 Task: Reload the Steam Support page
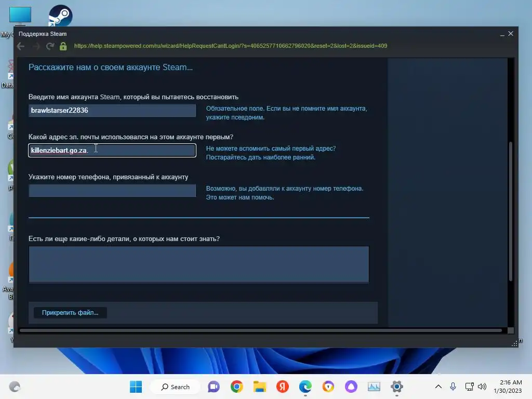(50, 46)
